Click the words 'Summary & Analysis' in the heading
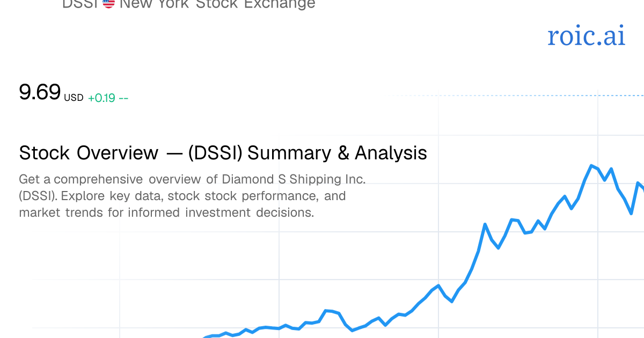 (x=337, y=153)
